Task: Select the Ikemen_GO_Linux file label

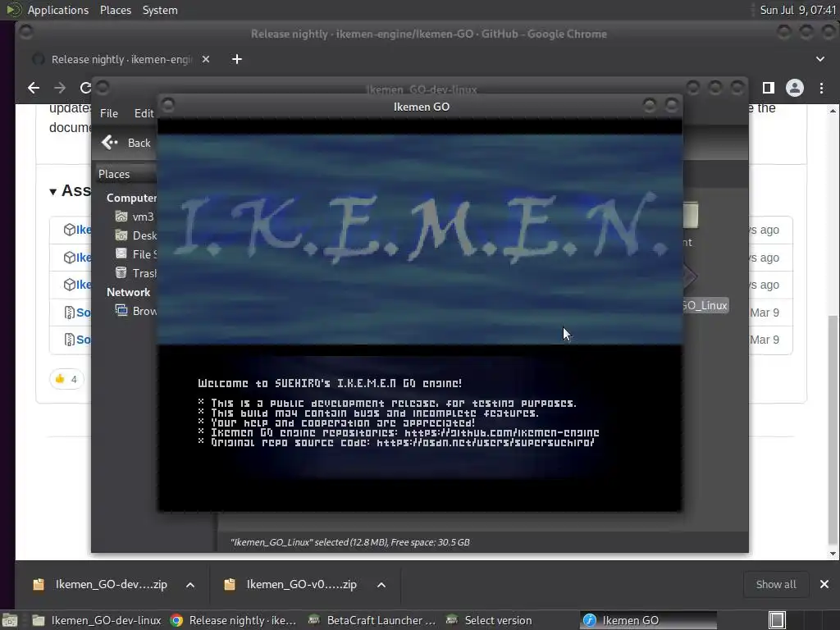Action: tap(705, 305)
